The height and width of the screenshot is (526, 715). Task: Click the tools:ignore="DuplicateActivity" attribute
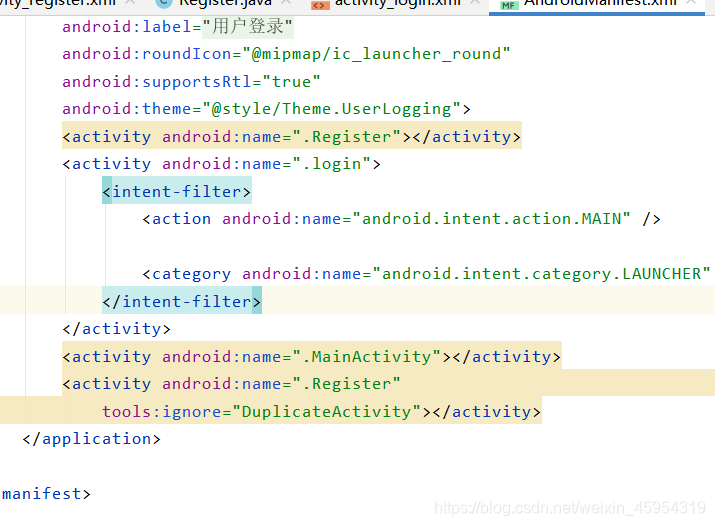click(x=261, y=412)
